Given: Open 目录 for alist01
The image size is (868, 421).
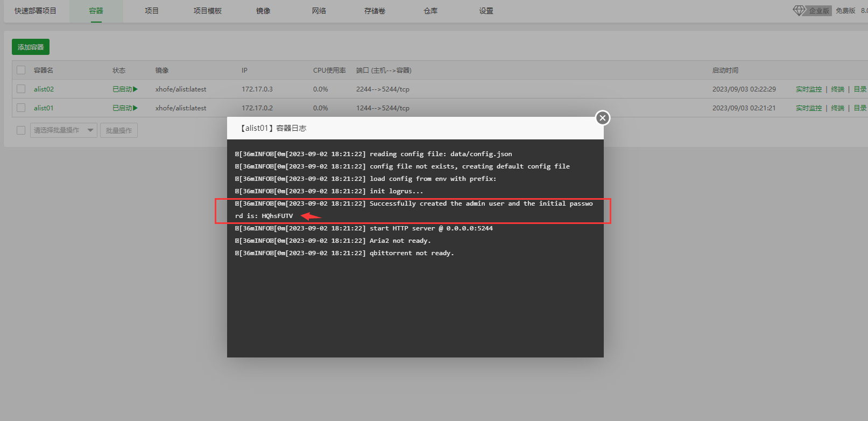Looking at the screenshot, I should coord(860,108).
